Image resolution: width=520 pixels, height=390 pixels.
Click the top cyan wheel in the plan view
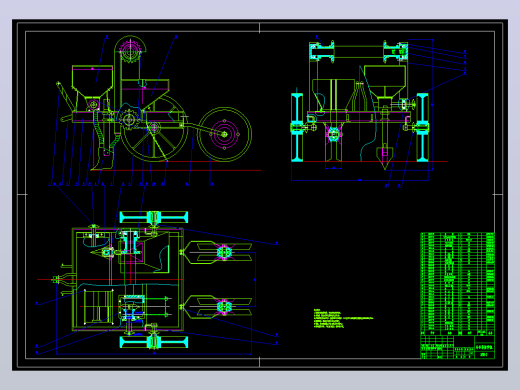tap(154, 217)
